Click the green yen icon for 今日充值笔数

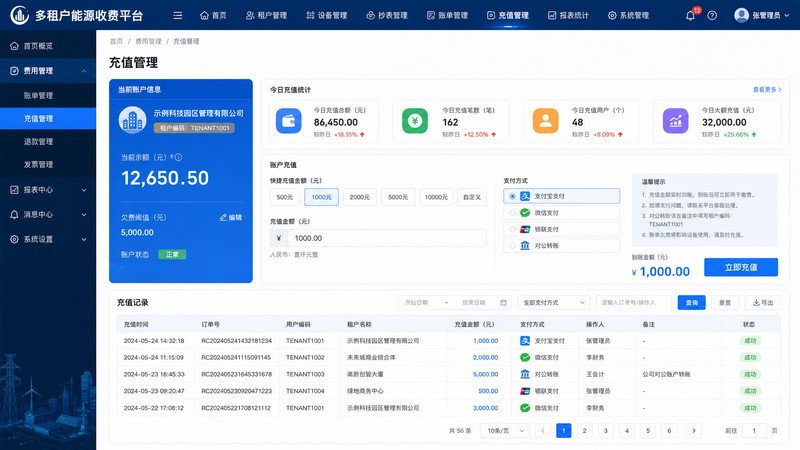[415, 121]
